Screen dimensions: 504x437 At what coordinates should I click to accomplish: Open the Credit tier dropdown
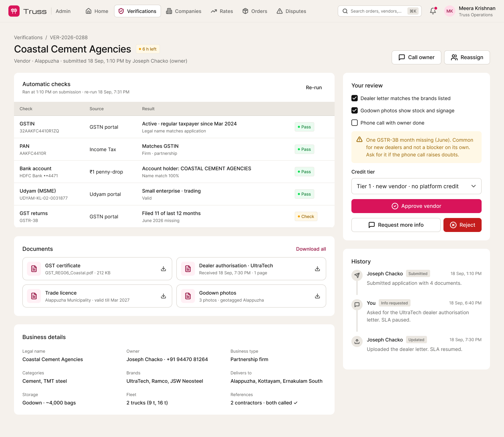pos(416,186)
